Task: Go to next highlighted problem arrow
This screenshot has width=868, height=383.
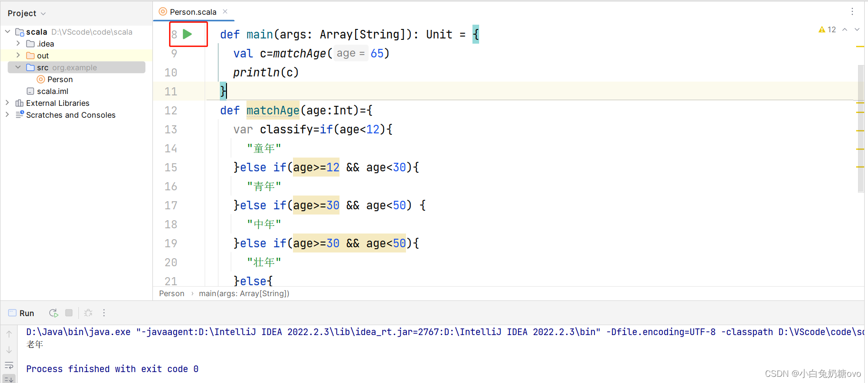Action: coord(857,29)
